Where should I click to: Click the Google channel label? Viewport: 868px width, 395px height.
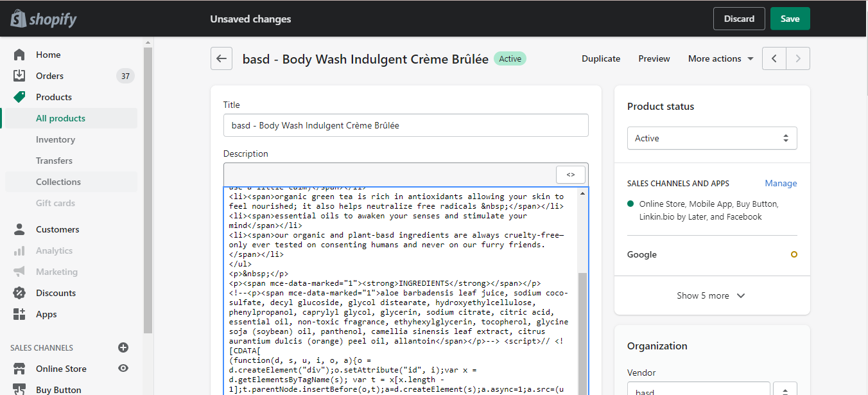click(642, 254)
